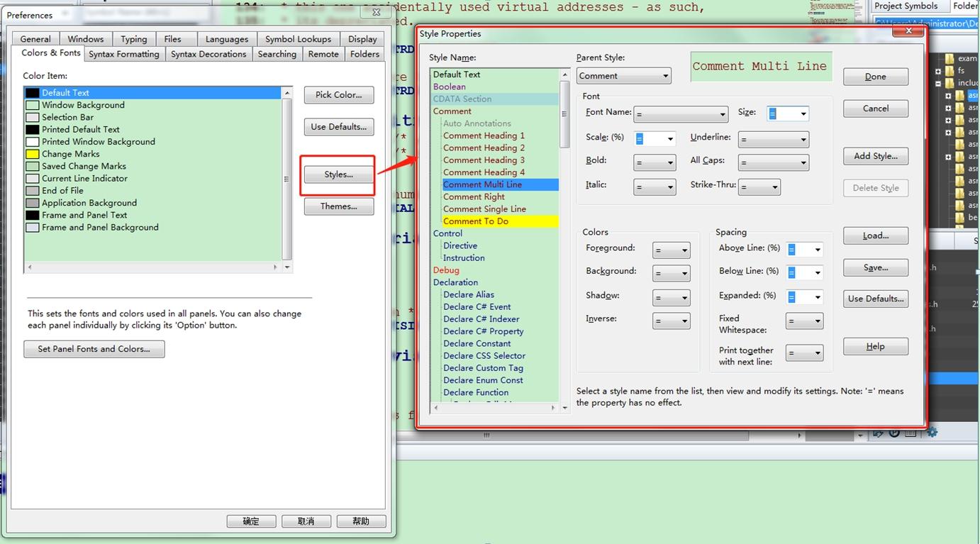Screen dimensions: 980x544
Task: Open the Typing preferences tab
Action: (133, 39)
